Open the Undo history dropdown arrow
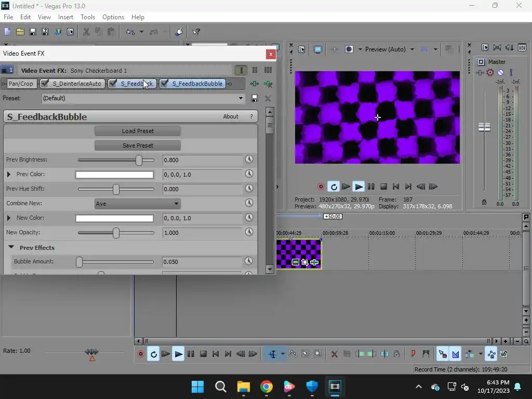The image size is (532, 399). 141,32
